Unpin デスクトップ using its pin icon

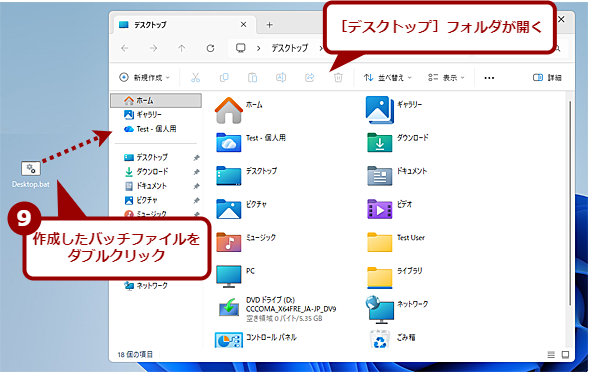point(196,158)
